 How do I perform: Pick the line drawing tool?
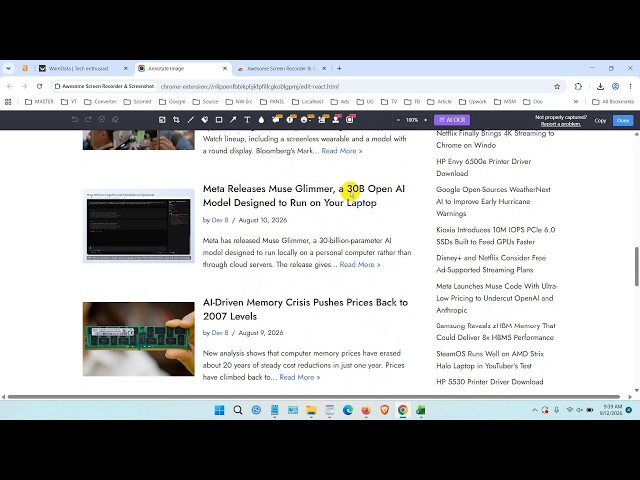191,120
